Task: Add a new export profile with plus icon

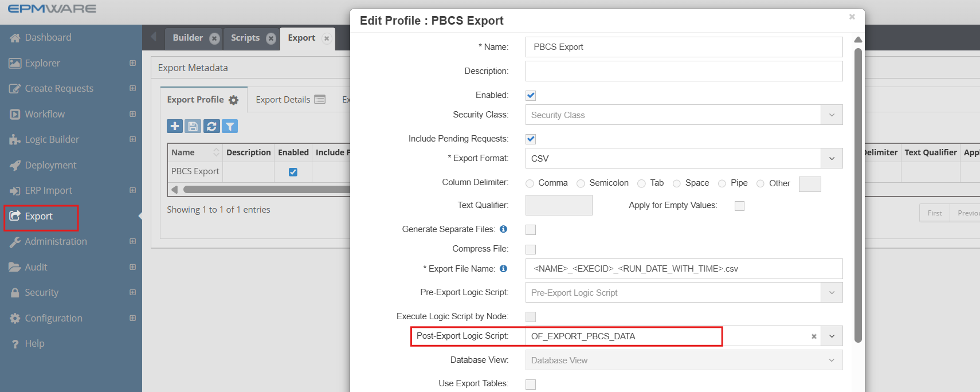Action: [x=175, y=126]
